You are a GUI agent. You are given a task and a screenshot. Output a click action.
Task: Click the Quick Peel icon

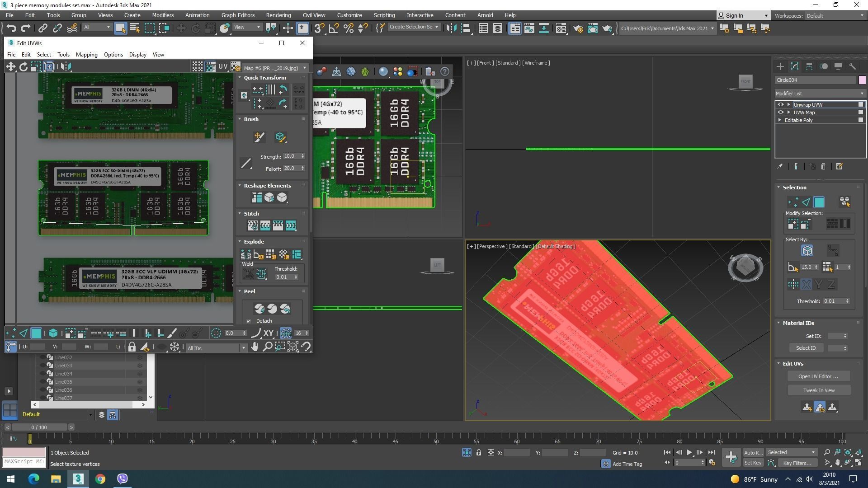point(259,309)
